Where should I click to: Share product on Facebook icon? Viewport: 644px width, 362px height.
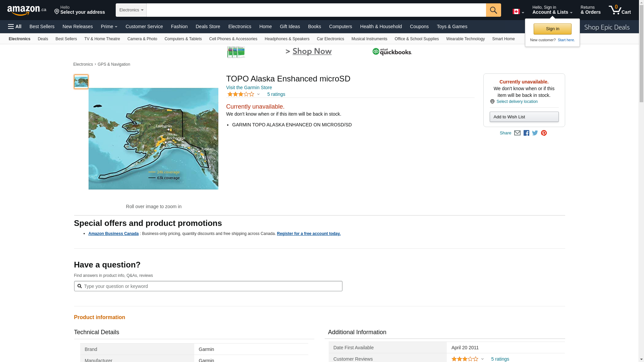(526, 133)
